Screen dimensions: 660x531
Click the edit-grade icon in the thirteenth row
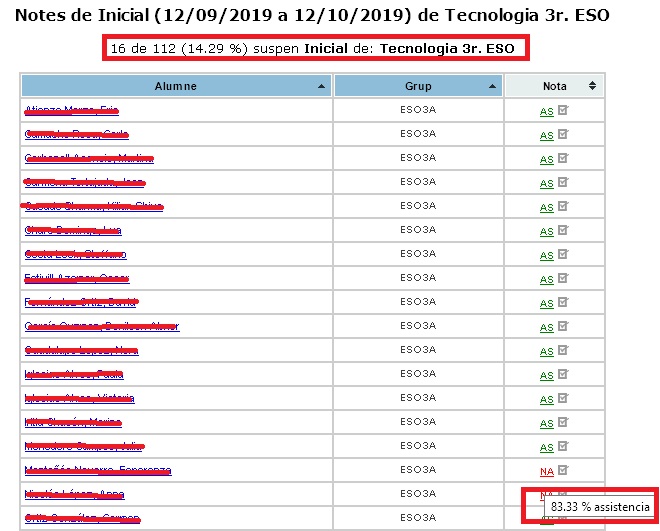563,398
